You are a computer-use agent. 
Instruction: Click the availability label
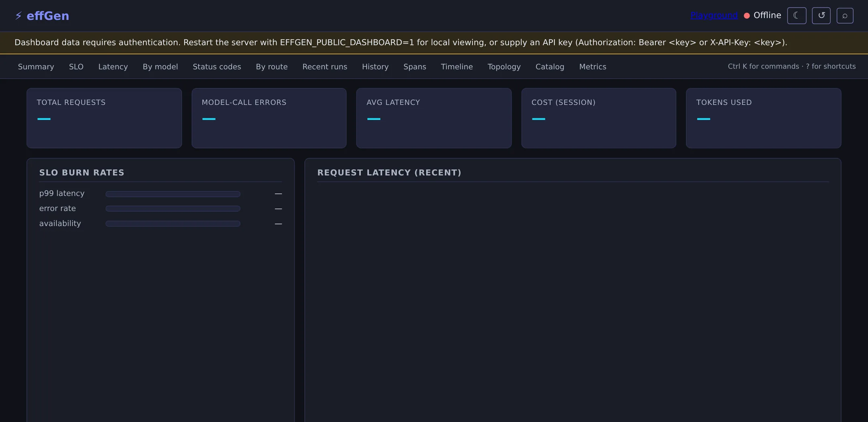pyautogui.click(x=60, y=223)
